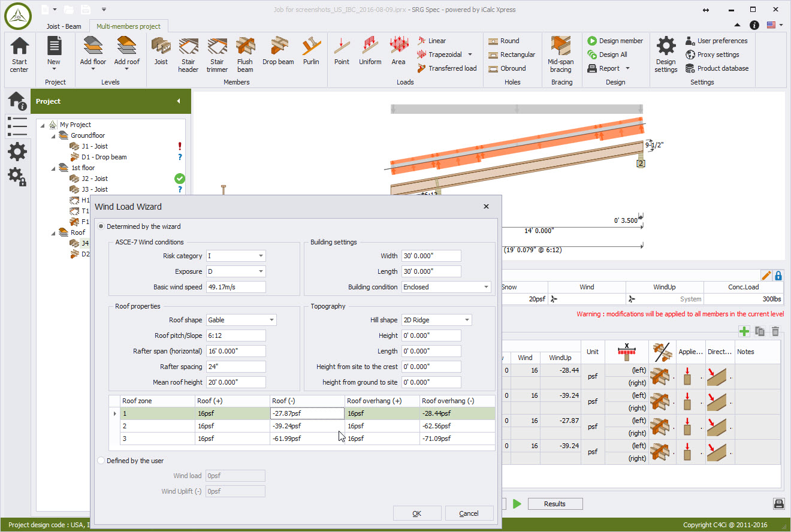Switch to the Multi-members project tab
The image size is (791, 532).
[x=129, y=26]
